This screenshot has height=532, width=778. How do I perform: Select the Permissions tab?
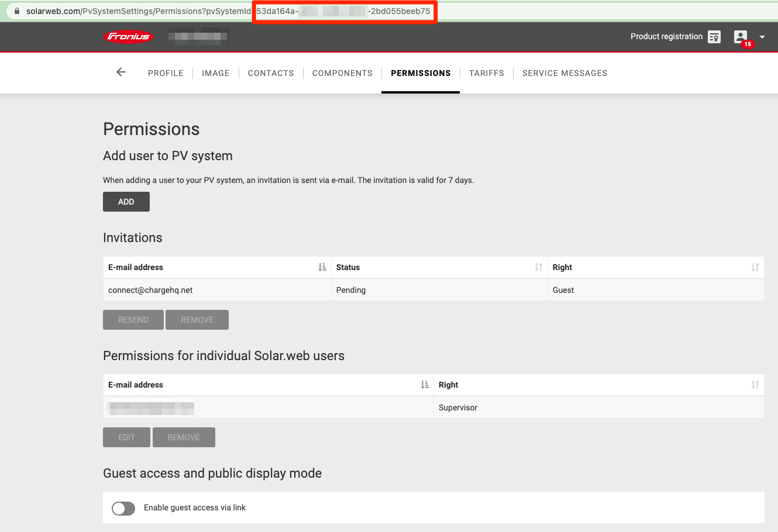[421, 73]
